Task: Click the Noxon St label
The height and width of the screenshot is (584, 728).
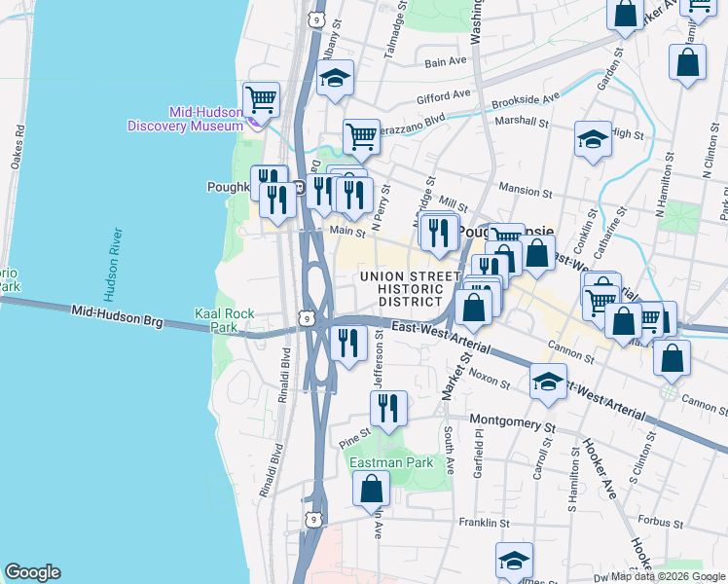Action: (490, 379)
